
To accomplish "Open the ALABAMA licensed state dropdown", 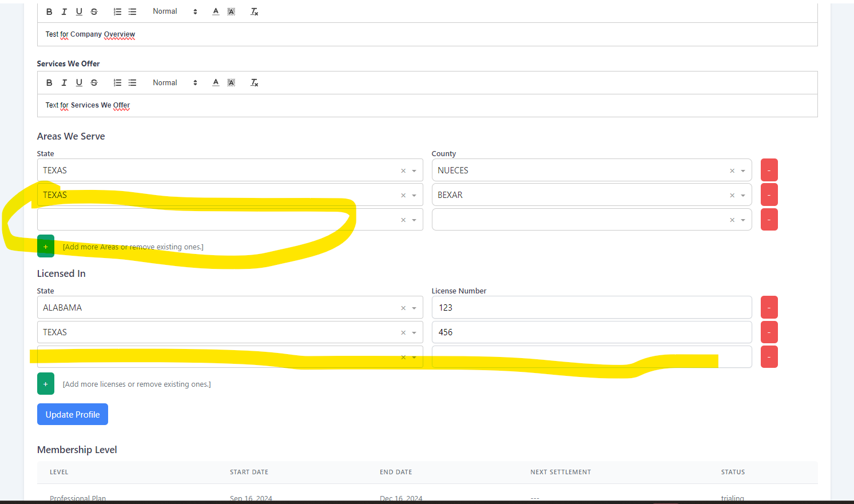I will click(x=414, y=308).
